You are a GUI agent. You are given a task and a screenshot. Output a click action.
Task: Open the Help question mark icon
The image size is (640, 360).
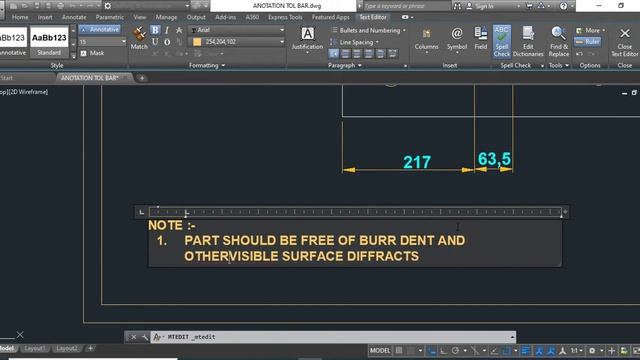point(563,6)
